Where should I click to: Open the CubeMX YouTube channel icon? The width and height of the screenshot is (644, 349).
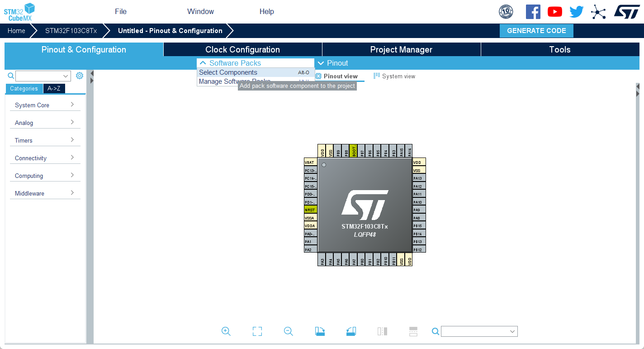[x=555, y=11]
